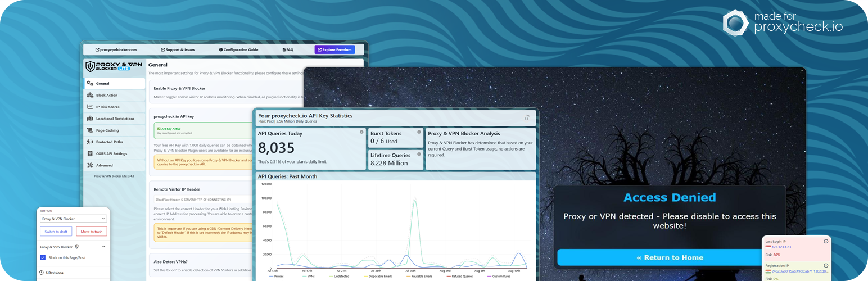The image size is (868, 281).
Task: Open the CORS API Settings tab
Action: click(115, 153)
